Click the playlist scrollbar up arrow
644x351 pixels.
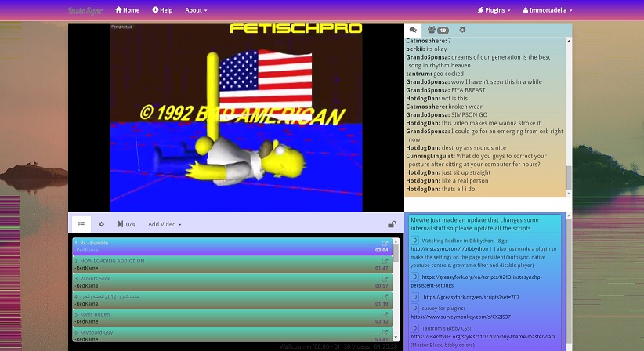coord(396,241)
